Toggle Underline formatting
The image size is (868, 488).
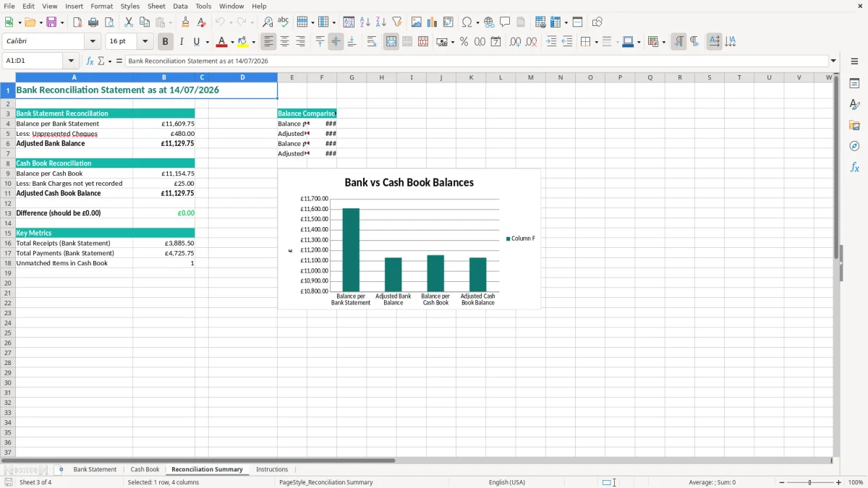pos(197,42)
